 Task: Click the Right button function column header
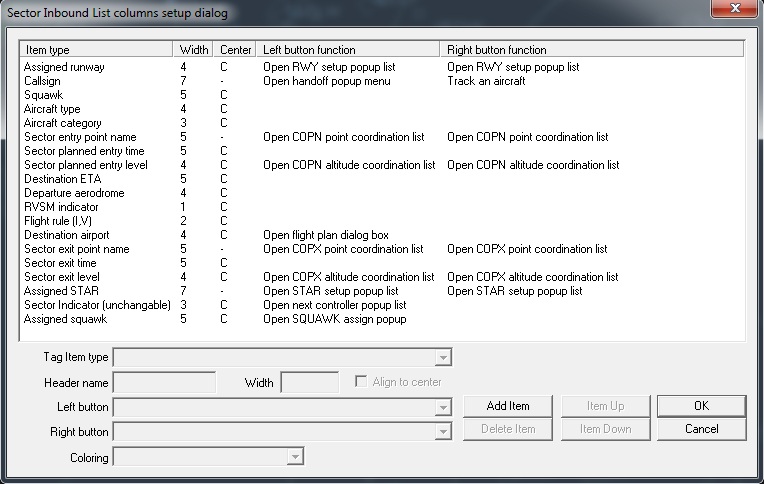(592, 50)
